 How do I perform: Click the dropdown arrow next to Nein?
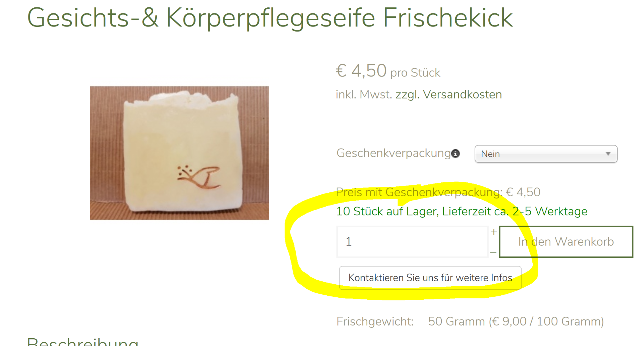click(608, 154)
